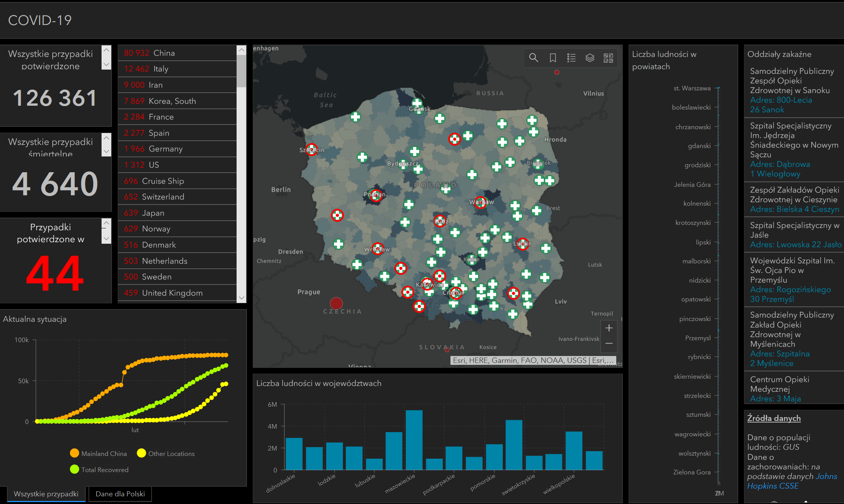Show the map legend list
Image resolution: width=844 pixels, height=504 pixels.
(571, 58)
